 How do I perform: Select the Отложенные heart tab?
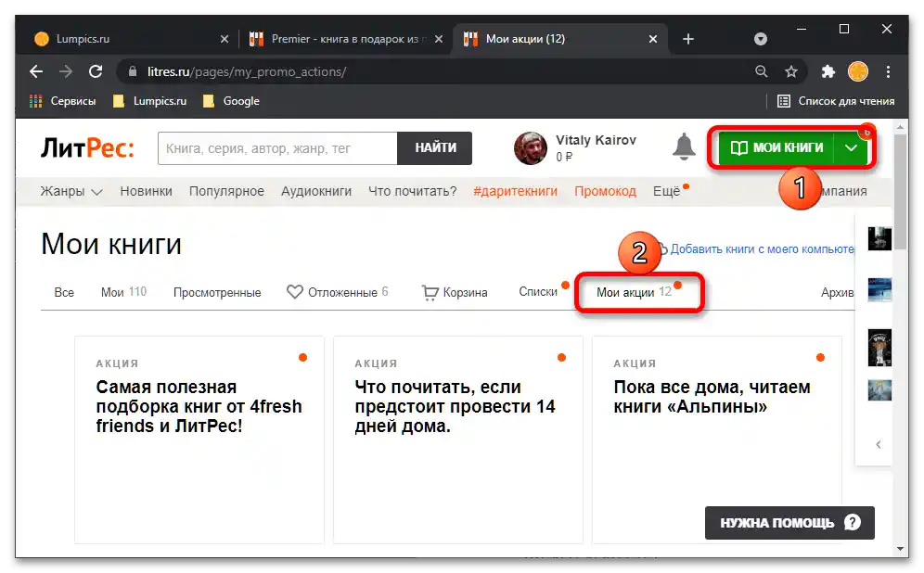tap(337, 292)
